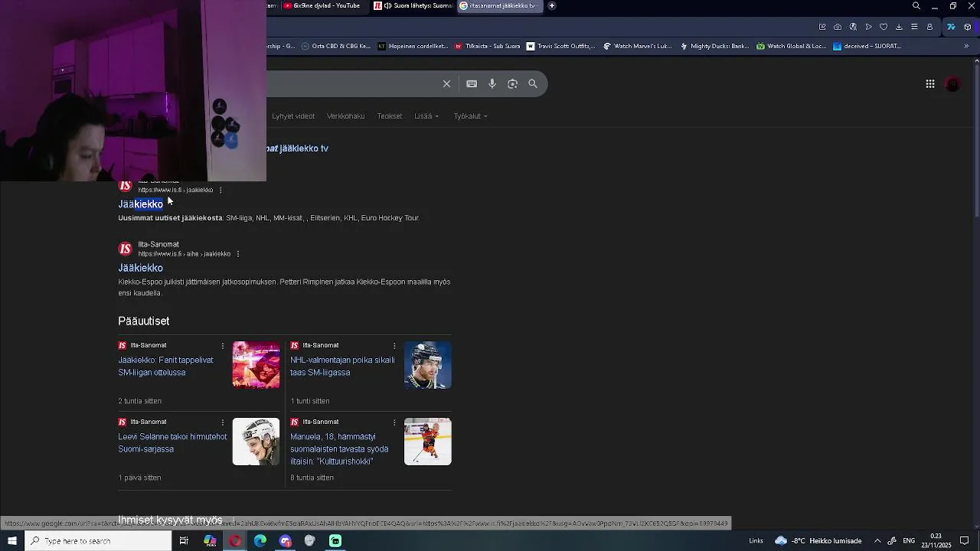The width and height of the screenshot is (980, 551).
Task: Click the fans fighting article thumbnail
Action: click(x=256, y=365)
